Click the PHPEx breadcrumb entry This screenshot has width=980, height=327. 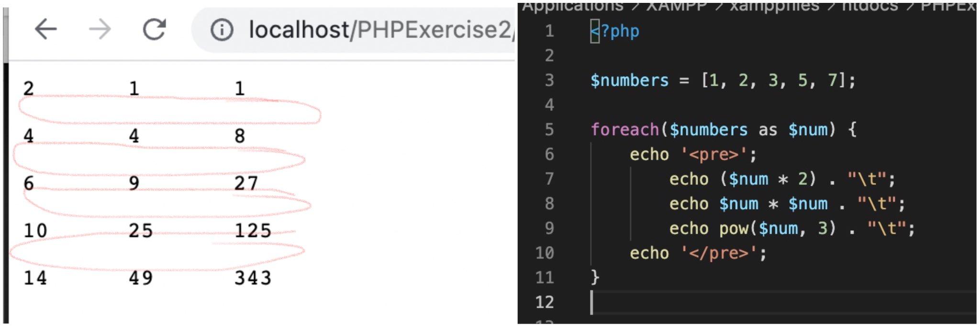click(x=950, y=6)
